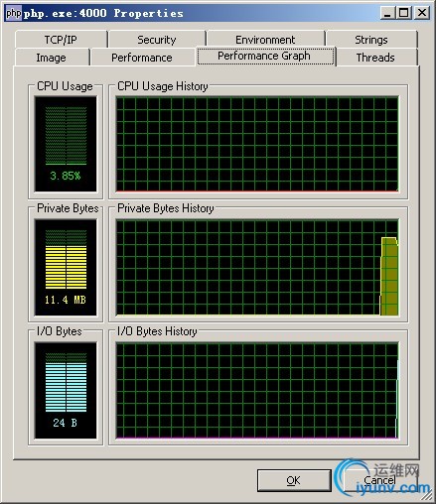Click the 3.85% CPU value
This screenshot has height=504, width=436.
tap(66, 176)
